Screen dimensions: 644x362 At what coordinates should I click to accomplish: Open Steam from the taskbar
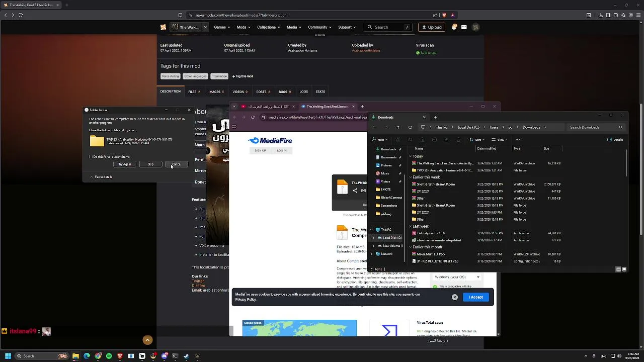[186, 356]
